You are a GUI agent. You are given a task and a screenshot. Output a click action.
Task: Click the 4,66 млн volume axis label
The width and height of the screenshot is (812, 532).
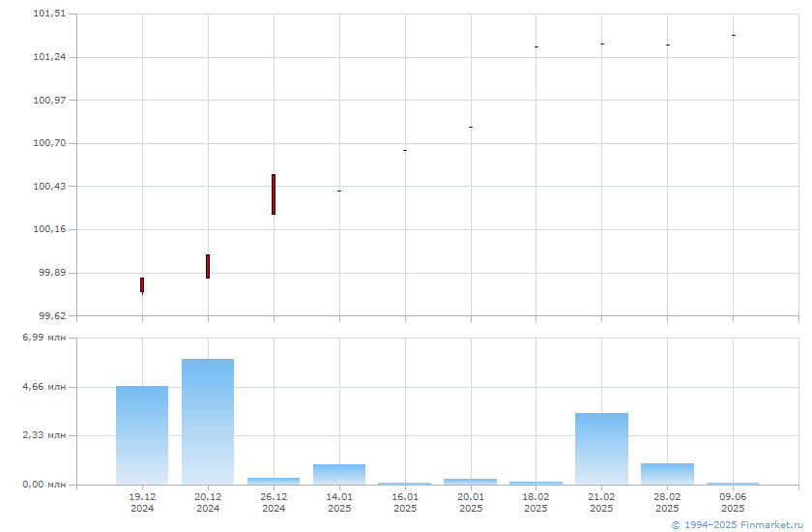coord(44,387)
